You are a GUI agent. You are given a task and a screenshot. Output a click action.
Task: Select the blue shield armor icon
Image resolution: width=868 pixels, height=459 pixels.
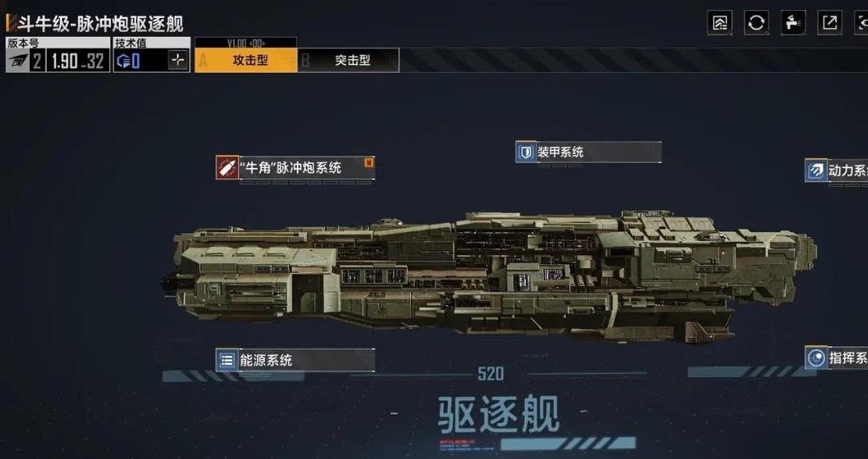[526, 152]
